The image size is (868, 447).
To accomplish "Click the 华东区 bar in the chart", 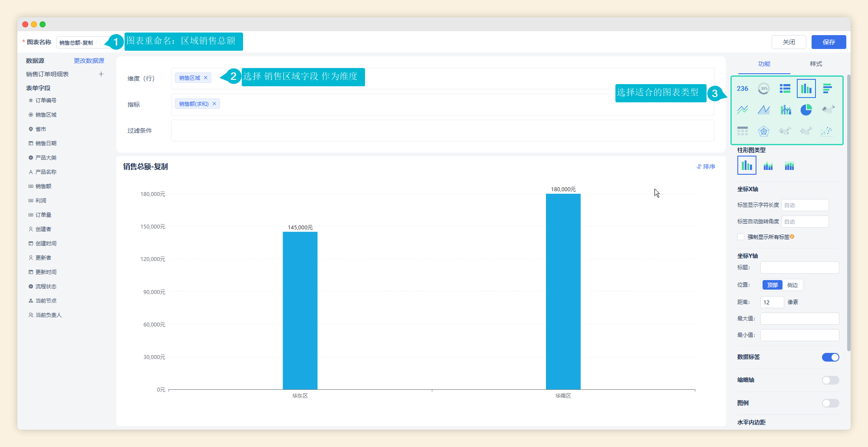I will [x=300, y=310].
